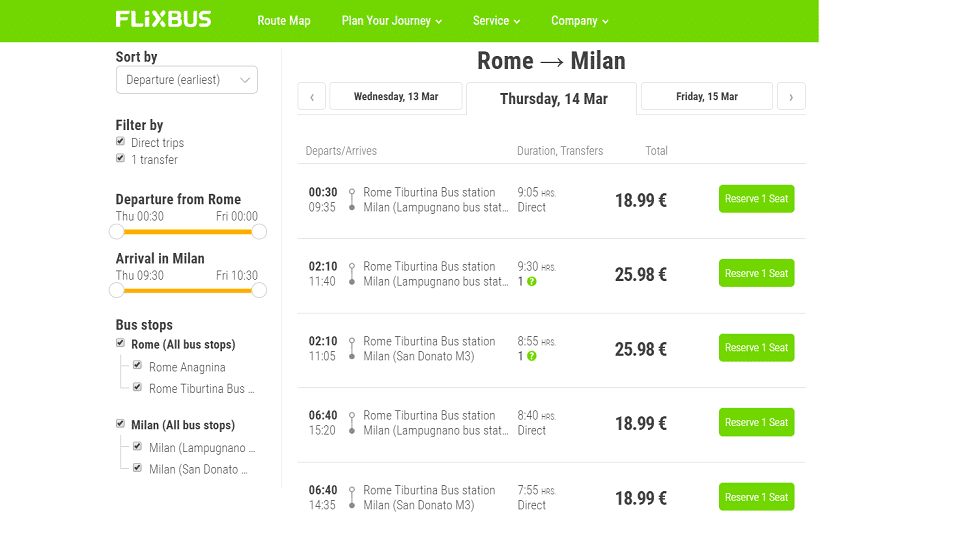Toggle the 1 transfer filter checkbox
The image size is (960, 534).
121,158
